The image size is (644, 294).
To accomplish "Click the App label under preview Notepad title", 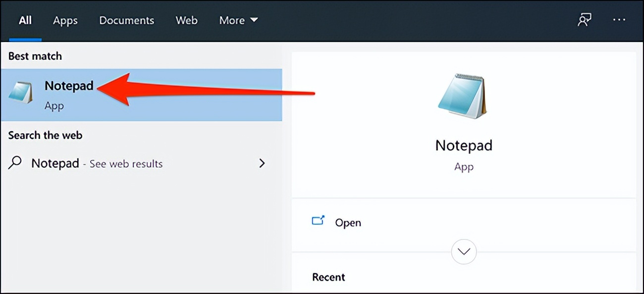I will 464,167.
